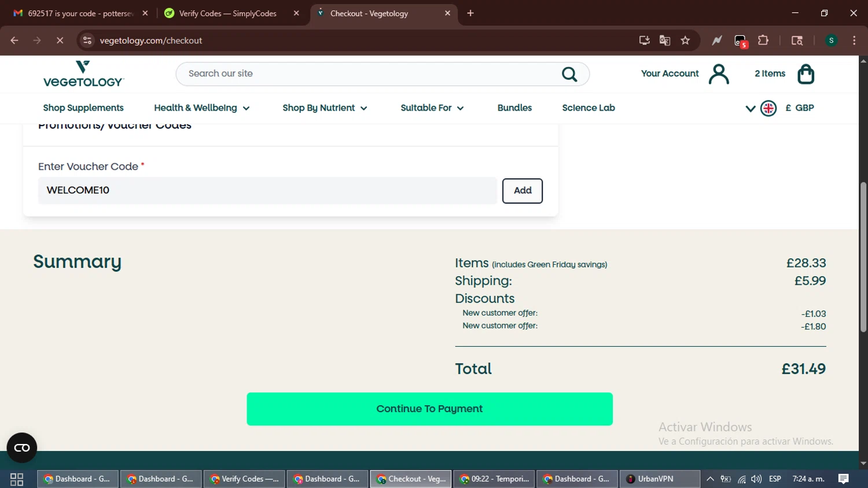Open UrbanVPN taskbar item
Screen dimensions: 868x488
[659, 479]
